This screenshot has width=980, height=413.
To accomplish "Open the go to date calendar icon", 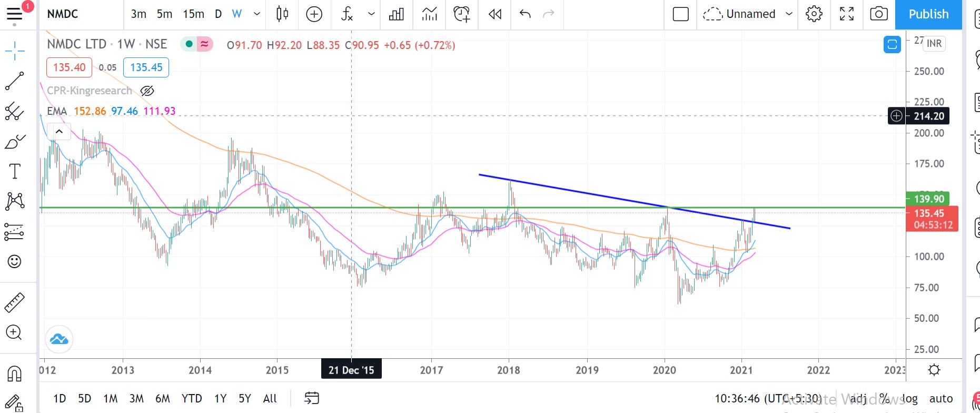I will [312, 398].
